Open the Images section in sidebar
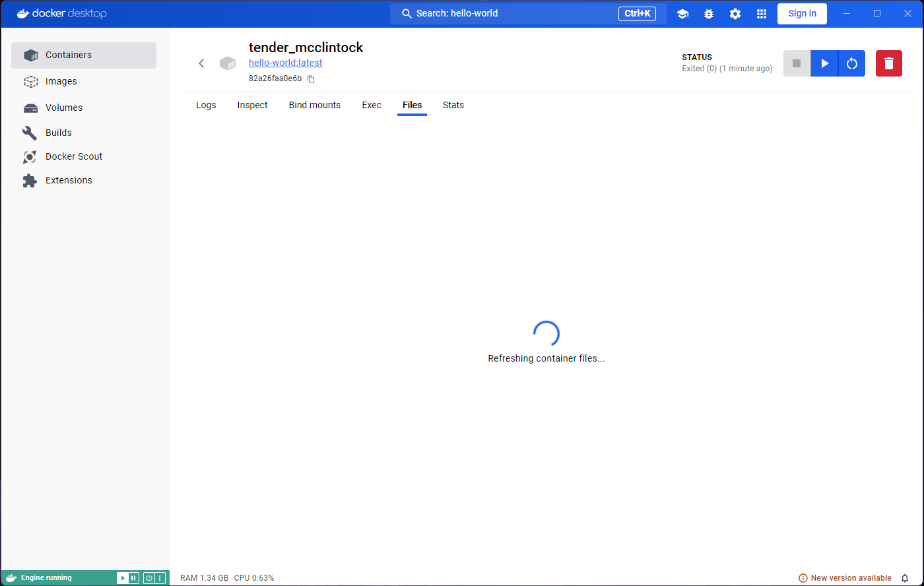The image size is (924, 586). (x=84, y=82)
